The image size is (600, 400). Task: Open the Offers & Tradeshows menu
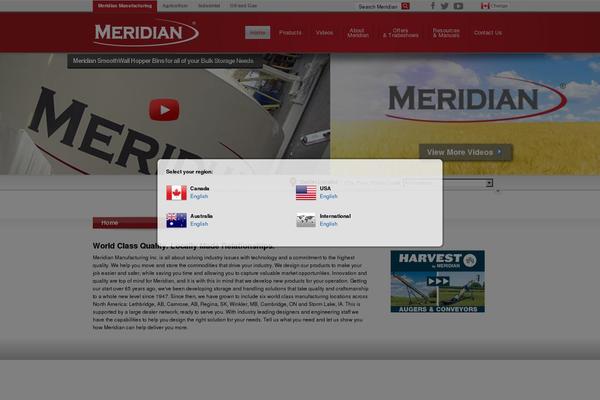pos(400,33)
